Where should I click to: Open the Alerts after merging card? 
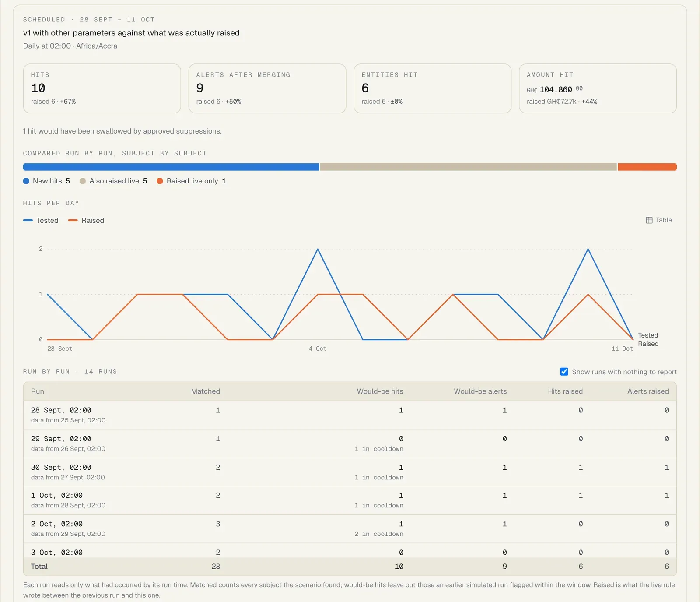click(267, 88)
